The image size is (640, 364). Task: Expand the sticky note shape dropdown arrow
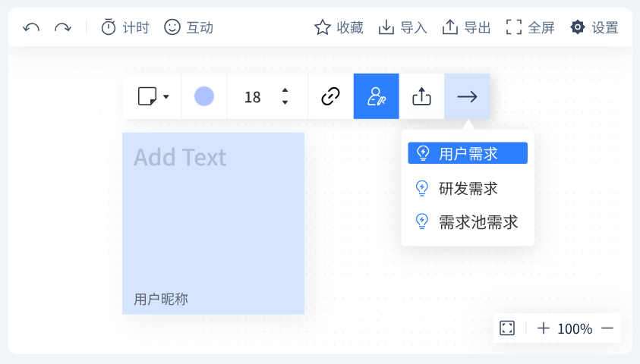coord(166,97)
